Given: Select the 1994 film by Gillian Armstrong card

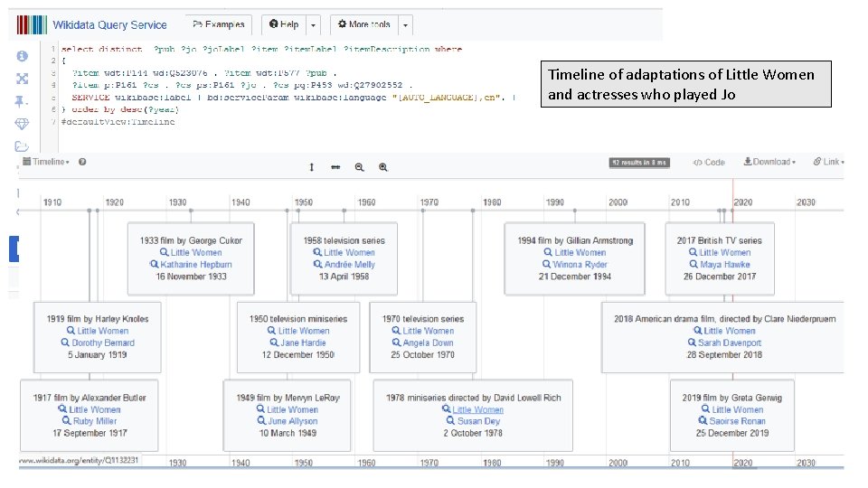Looking at the screenshot, I should 575,258.
